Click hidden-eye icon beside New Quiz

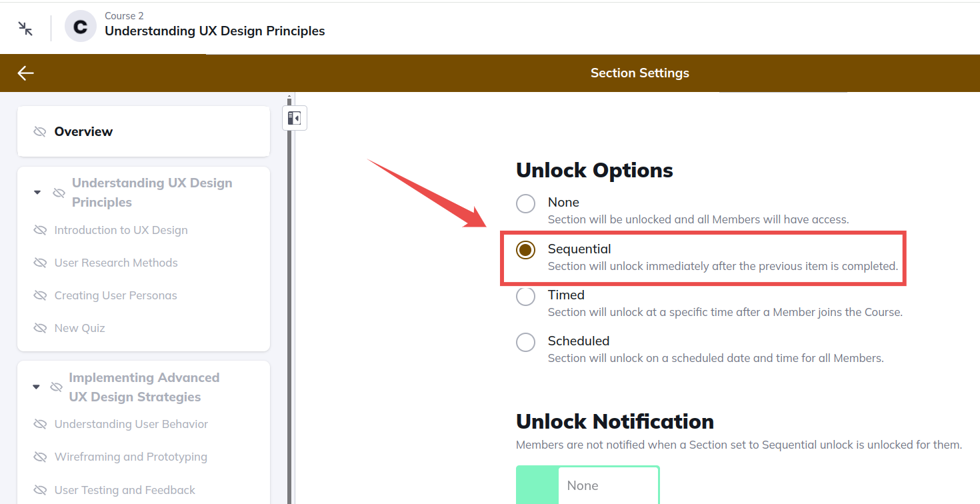(40, 328)
